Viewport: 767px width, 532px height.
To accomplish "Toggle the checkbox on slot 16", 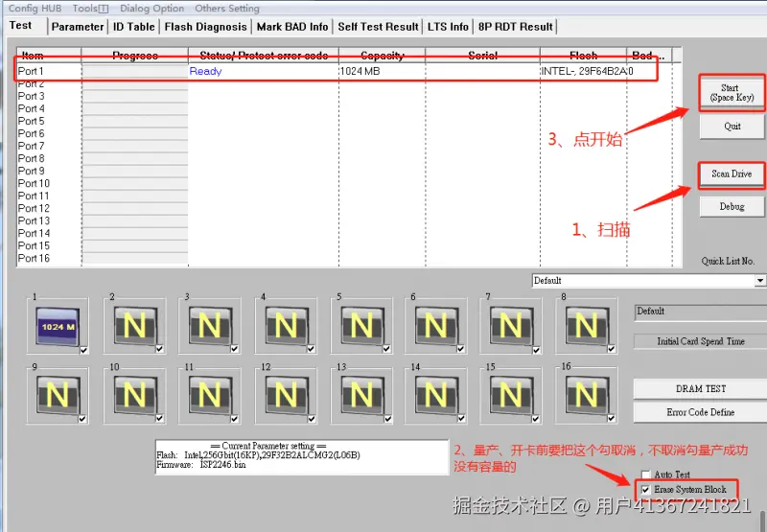I will pyautogui.click(x=612, y=418).
